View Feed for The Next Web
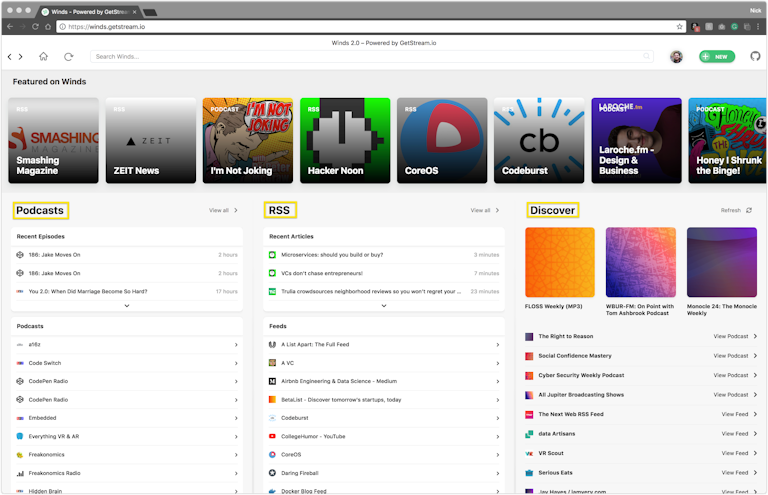This screenshot has height=495, width=768. tap(735, 415)
